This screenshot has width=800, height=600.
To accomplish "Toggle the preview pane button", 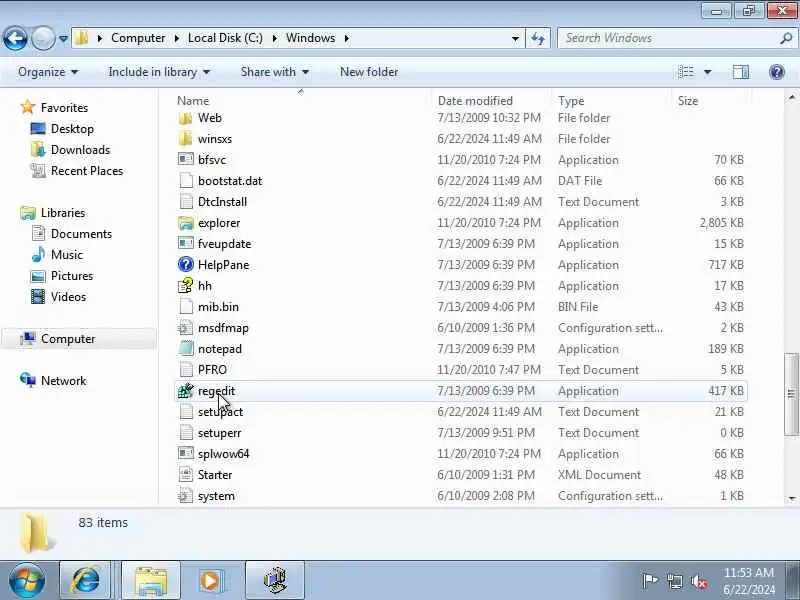I will [x=741, y=72].
